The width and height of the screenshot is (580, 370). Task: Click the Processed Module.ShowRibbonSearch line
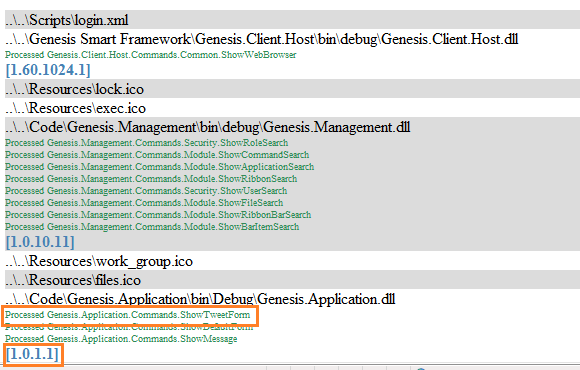click(151, 179)
